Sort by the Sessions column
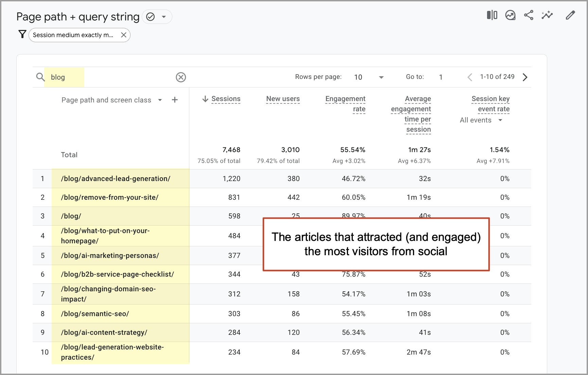 pos(226,99)
